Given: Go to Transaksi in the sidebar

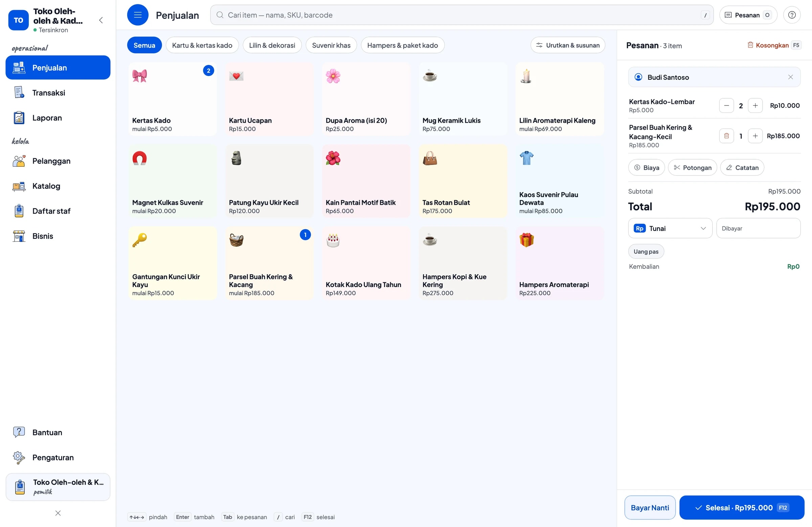Looking at the screenshot, I should [x=58, y=93].
